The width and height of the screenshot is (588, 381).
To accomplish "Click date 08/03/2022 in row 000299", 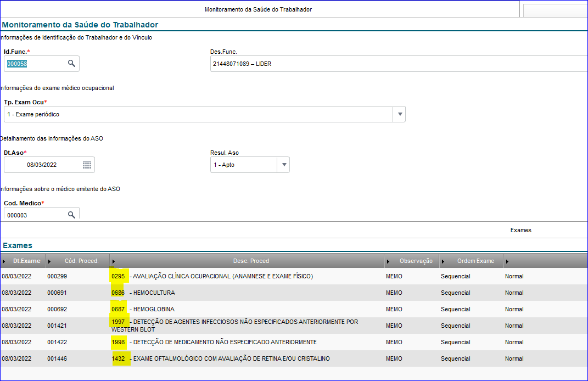I will click(x=16, y=276).
